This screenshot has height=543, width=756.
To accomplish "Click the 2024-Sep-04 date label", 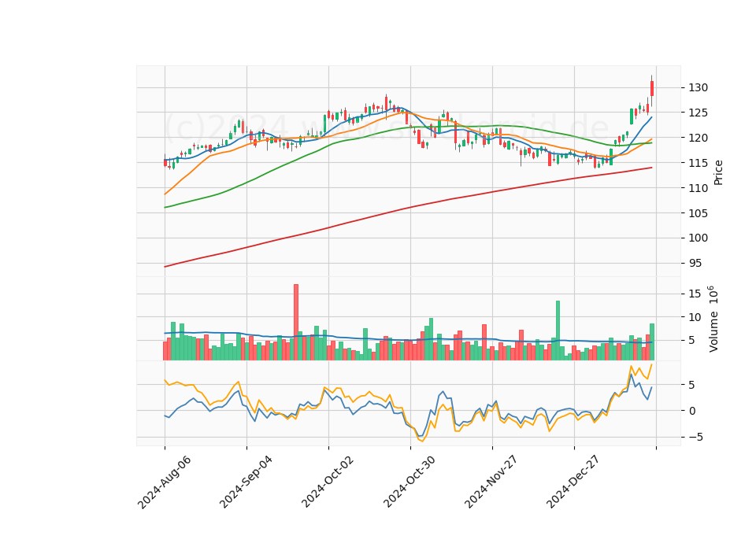I will coord(246,482).
